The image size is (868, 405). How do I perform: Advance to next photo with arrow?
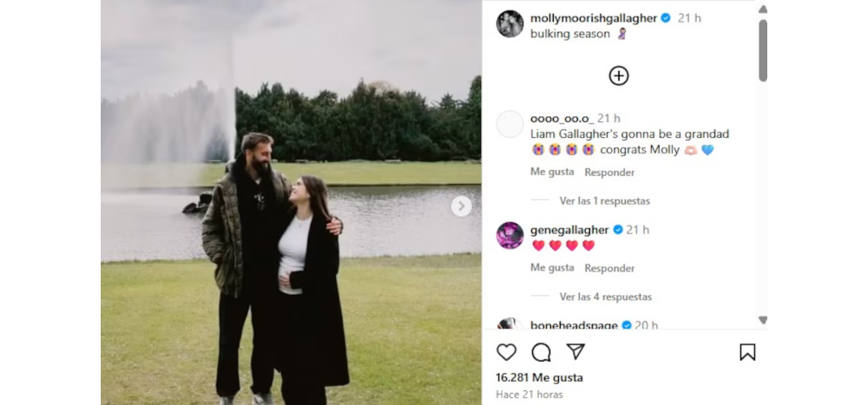tap(461, 206)
